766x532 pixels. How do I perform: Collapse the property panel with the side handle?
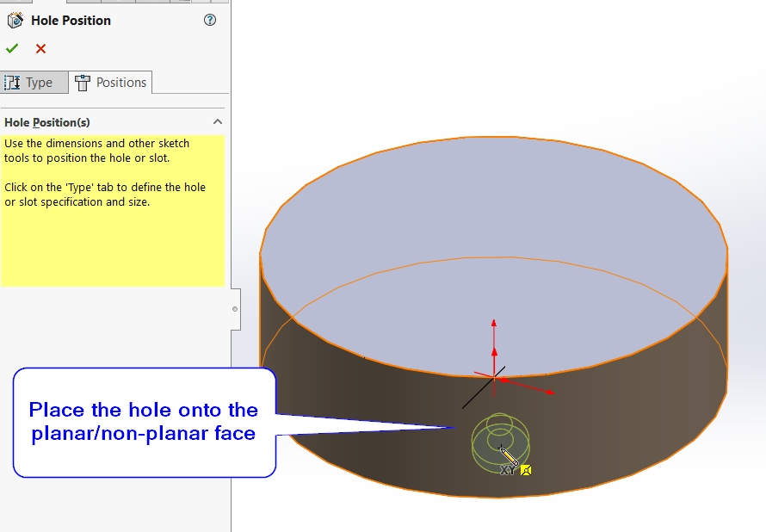(236, 309)
